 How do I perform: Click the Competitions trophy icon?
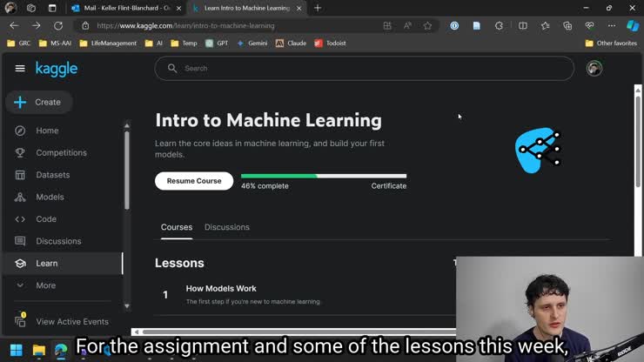coord(20,153)
